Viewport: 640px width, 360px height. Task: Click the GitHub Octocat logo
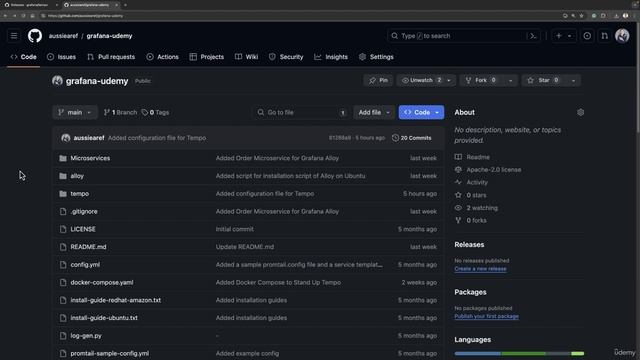(35, 36)
